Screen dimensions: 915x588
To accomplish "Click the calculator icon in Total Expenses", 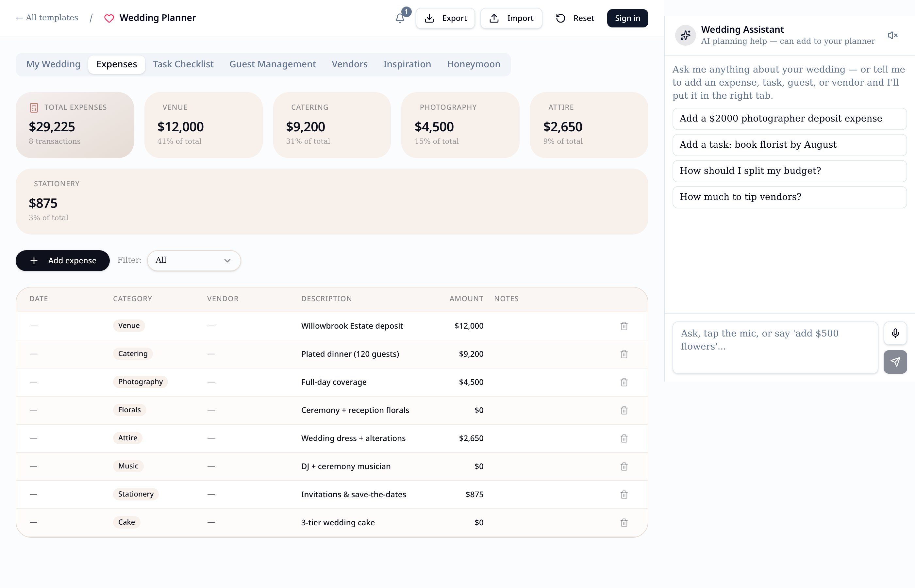I will pyautogui.click(x=34, y=108).
